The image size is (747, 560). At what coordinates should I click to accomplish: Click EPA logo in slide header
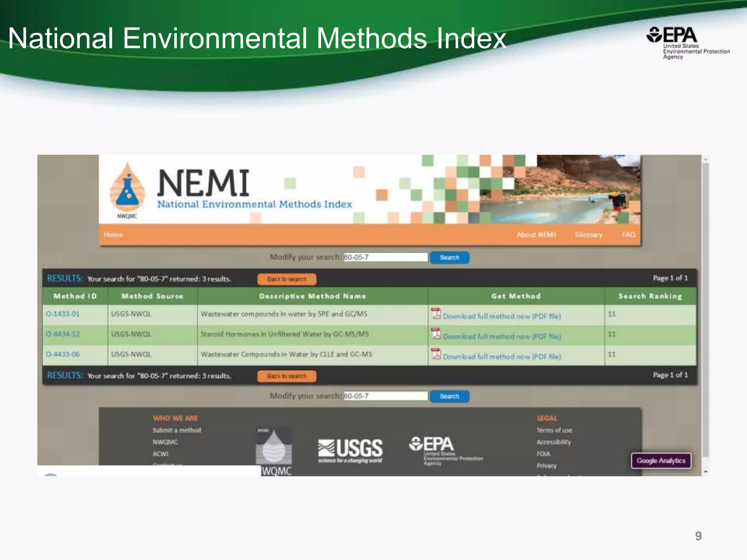pyautogui.click(x=688, y=43)
